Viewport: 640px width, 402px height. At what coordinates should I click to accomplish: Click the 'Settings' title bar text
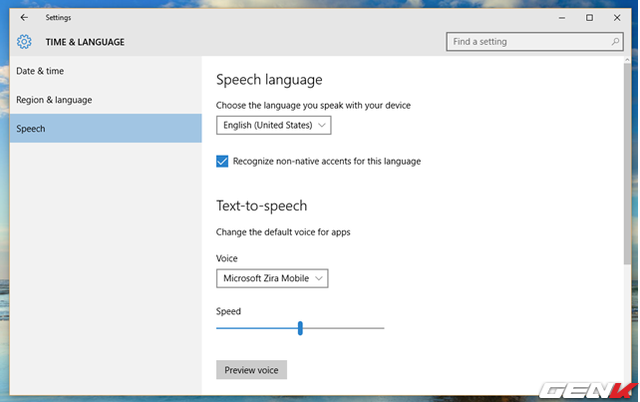pyautogui.click(x=58, y=18)
